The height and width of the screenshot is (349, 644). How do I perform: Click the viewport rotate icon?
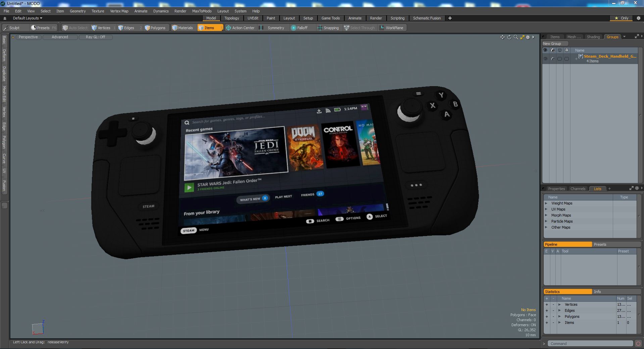509,37
